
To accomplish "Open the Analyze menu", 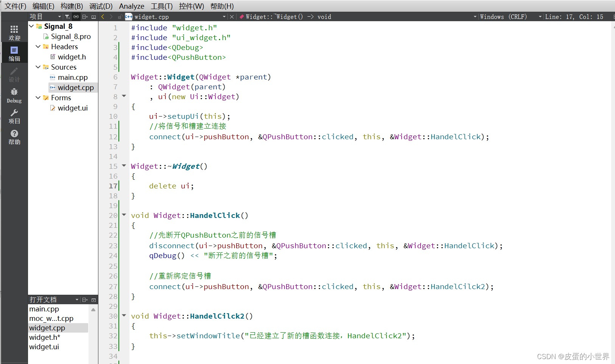I will point(131,6).
